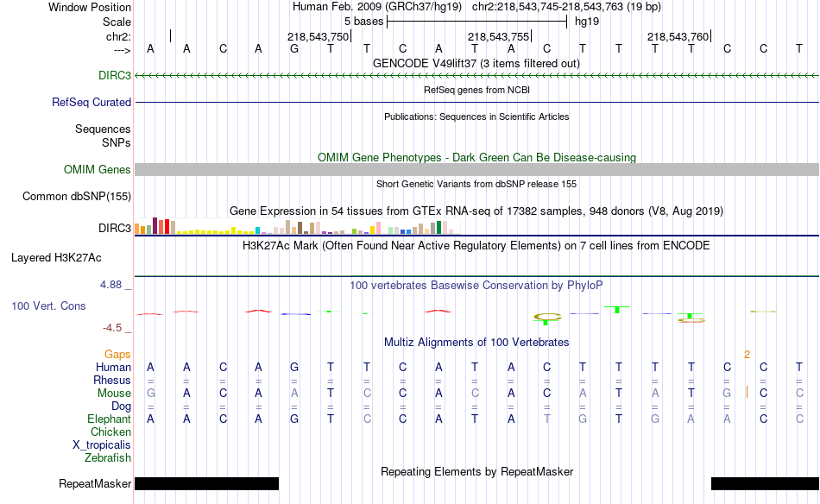Click the chr2:218,543,745-218,543,763 position text
This screenshot has height=504, width=820.
click(566, 7)
